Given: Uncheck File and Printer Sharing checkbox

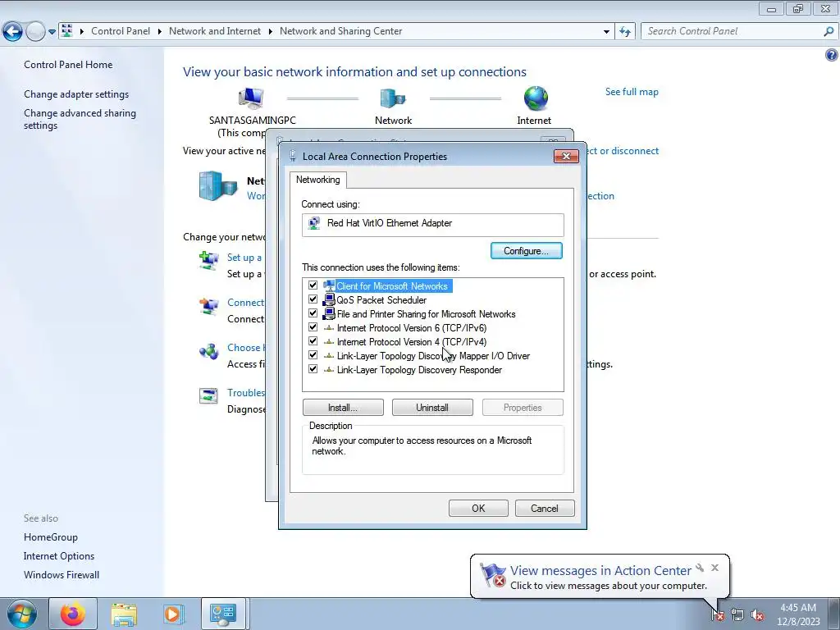Looking at the screenshot, I should click(x=313, y=313).
